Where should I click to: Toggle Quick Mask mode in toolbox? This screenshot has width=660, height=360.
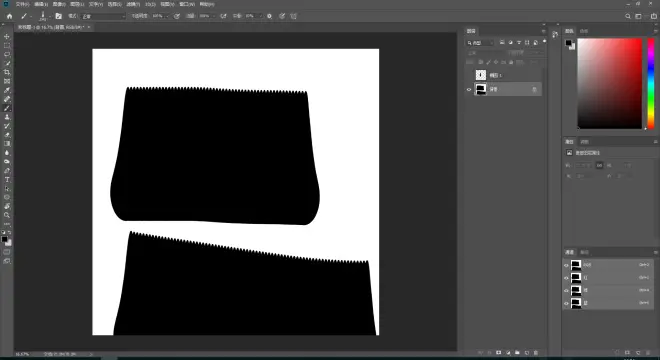(7, 252)
